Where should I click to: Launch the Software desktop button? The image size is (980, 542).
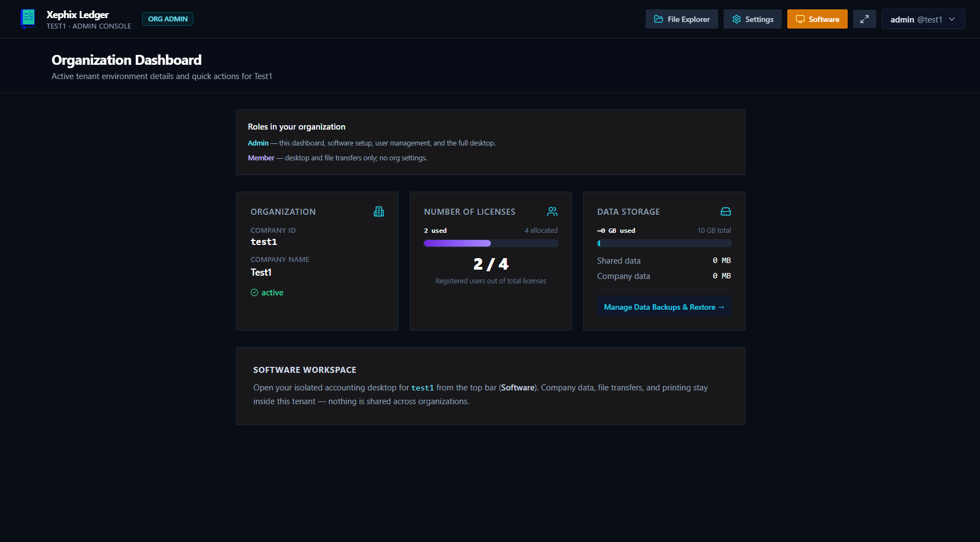click(x=817, y=19)
